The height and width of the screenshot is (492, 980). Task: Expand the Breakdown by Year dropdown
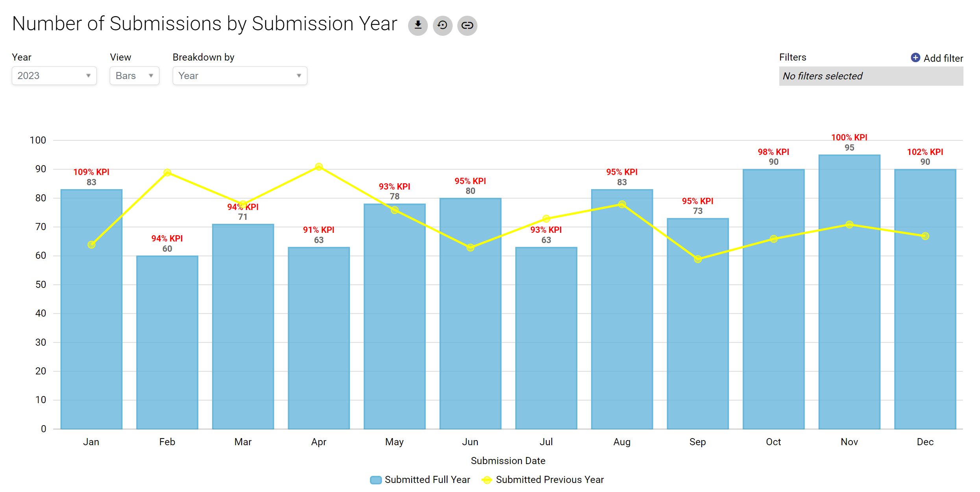(299, 76)
